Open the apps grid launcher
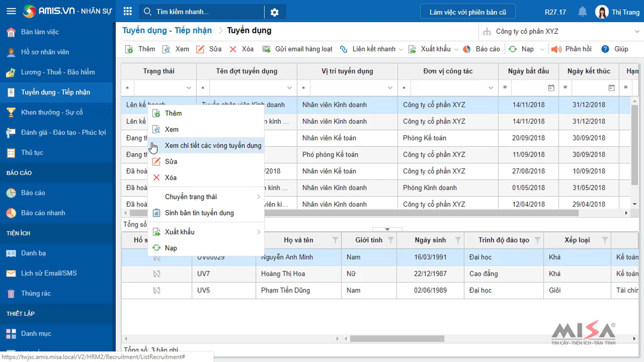The height and width of the screenshot is (362, 644). [x=127, y=11]
